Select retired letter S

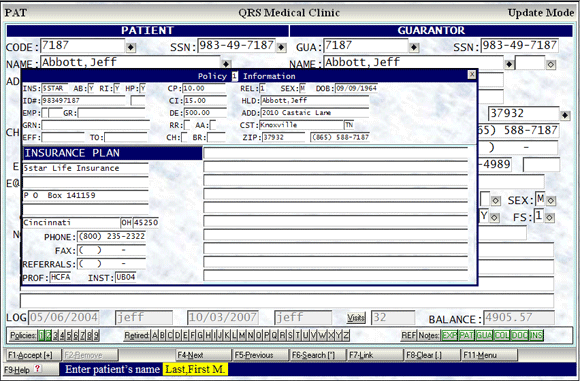click(290, 336)
